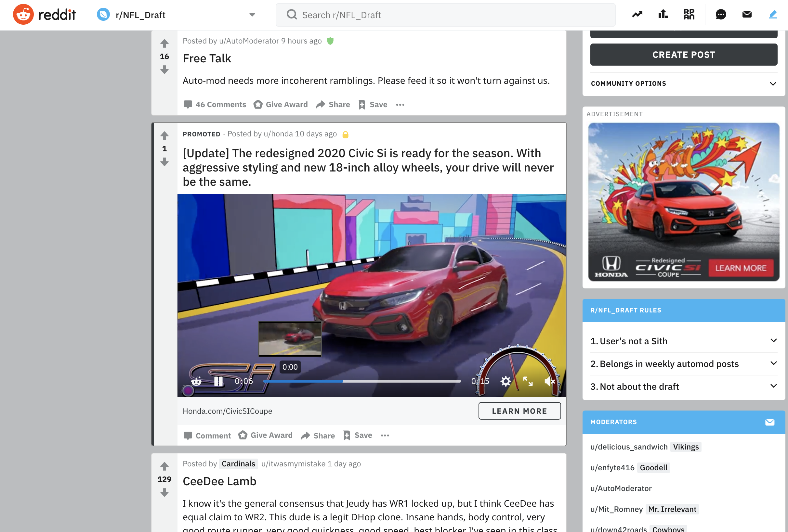Message the moderators envelope icon

tap(770, 422)
